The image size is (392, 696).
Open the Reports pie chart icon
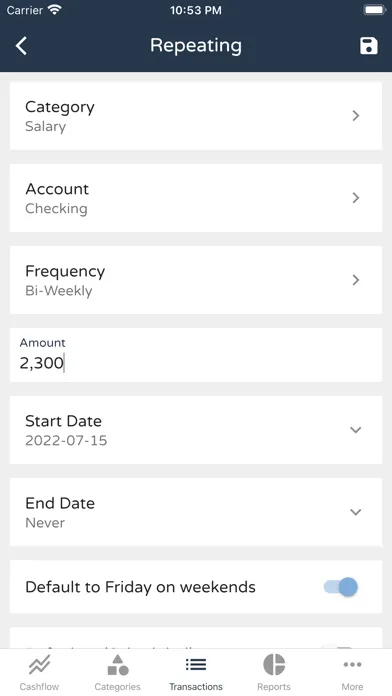(x=274, y=664)
